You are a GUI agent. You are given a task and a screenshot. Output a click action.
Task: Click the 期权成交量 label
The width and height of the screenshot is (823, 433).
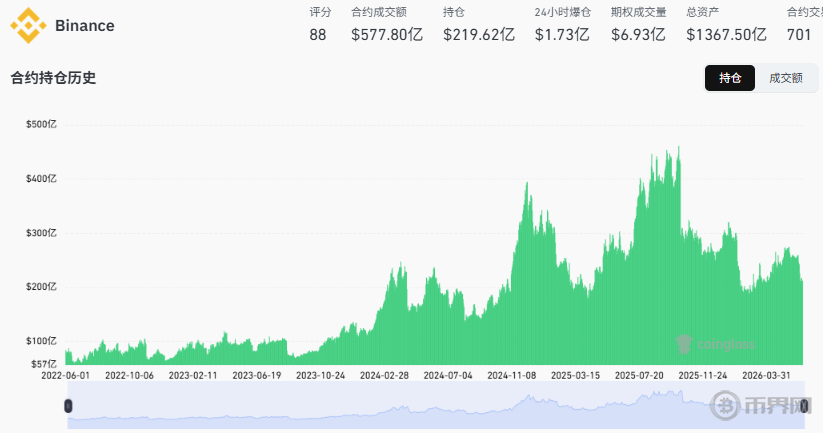[x=639, y=12]
